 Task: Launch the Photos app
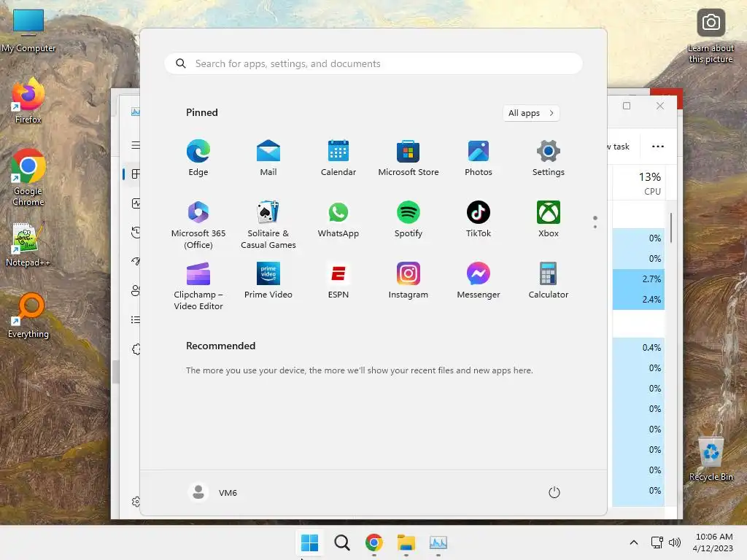click(x=479, y=158)
